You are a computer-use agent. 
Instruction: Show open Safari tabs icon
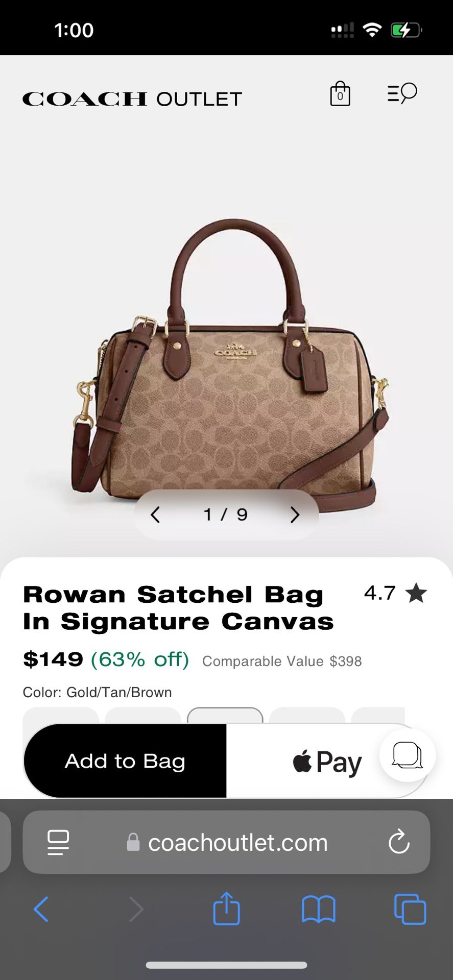click(x=410, y=909)
